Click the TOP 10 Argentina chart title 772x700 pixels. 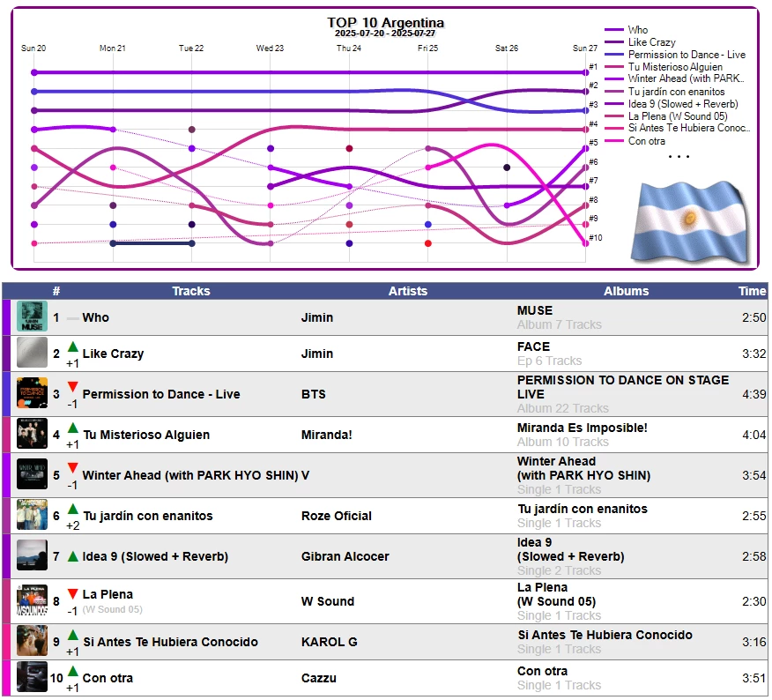pyautogui.click(x=385, y=23)
